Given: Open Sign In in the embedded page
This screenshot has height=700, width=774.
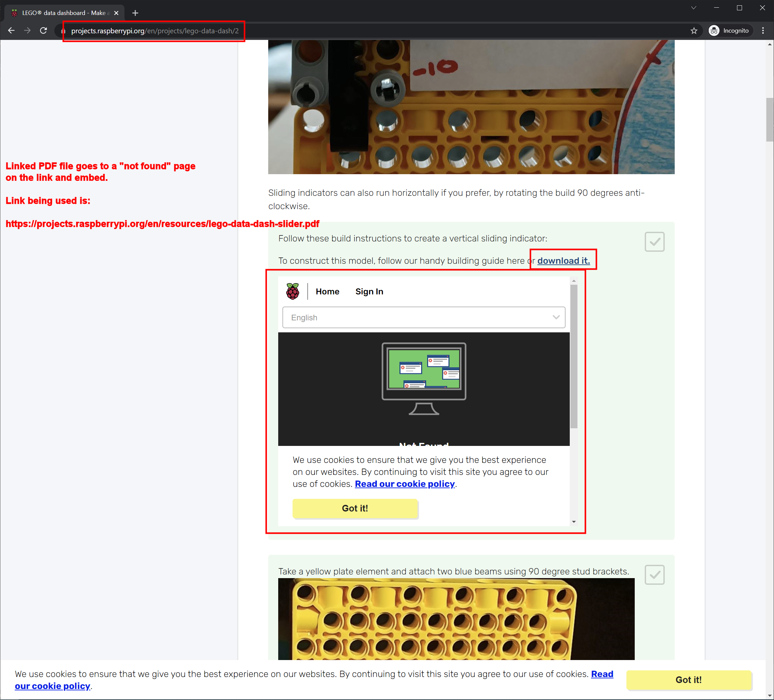Looking at the screenshot, I should 369,292.
